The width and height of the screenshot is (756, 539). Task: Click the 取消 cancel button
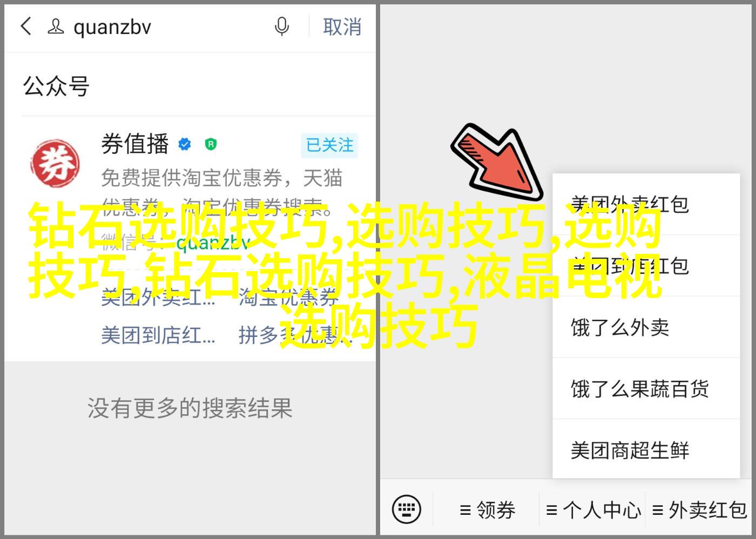(x=342, y=26)
